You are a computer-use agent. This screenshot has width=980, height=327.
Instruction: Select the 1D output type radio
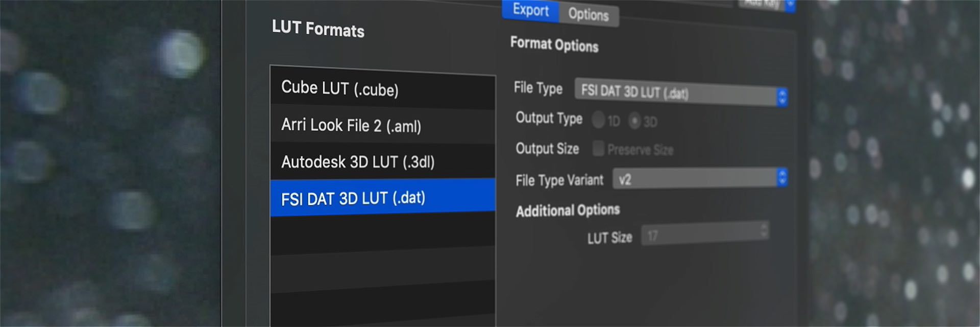(598, 121)
